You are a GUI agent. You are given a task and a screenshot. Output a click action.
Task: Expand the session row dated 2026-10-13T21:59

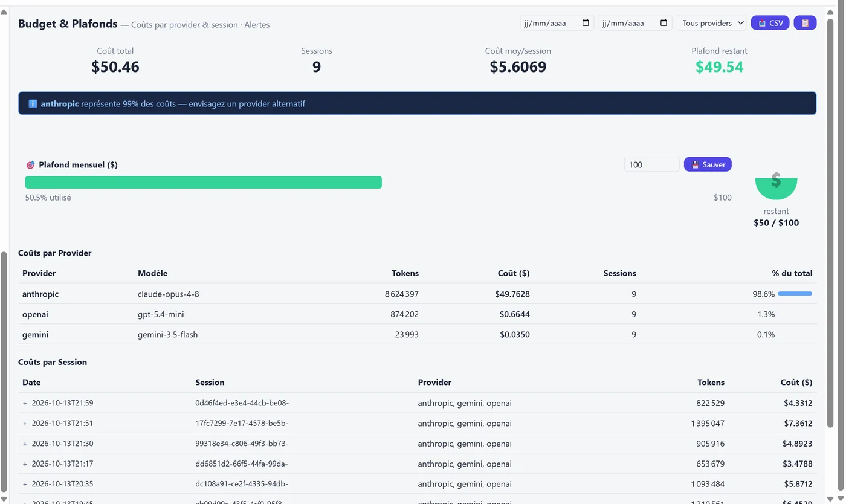(25, 403)
